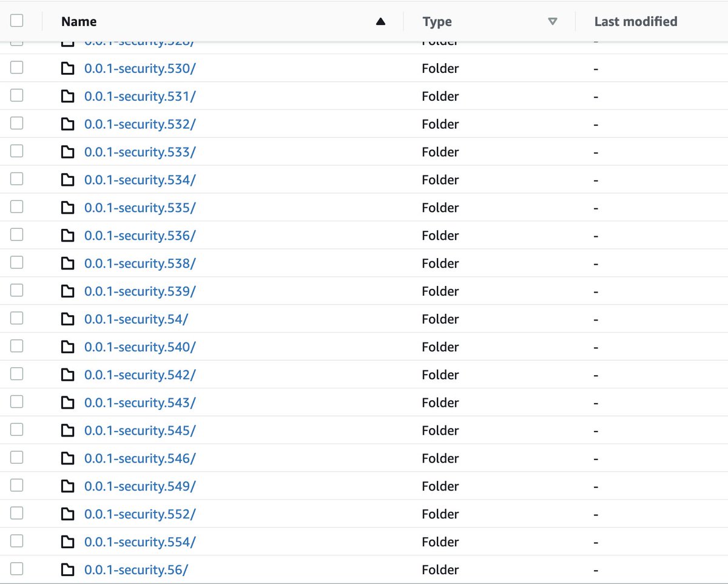Open folder link 0.0.1-security.549/

coord(140,487)
